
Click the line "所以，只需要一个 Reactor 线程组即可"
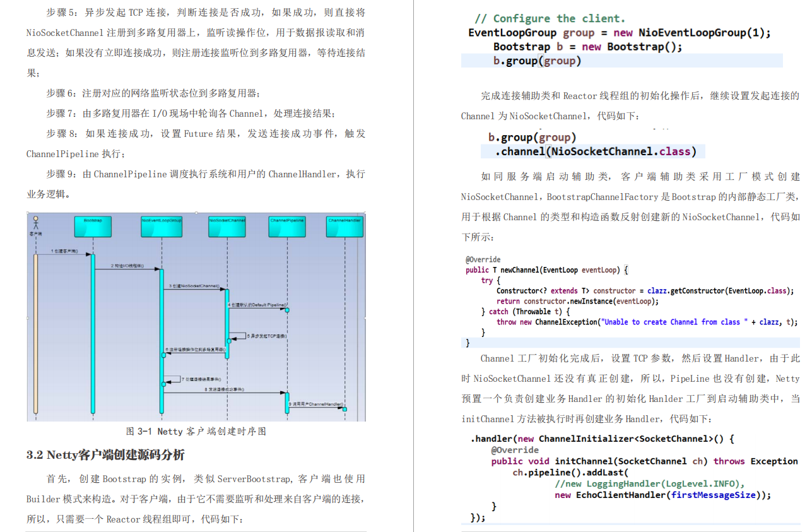click(134, 519)
